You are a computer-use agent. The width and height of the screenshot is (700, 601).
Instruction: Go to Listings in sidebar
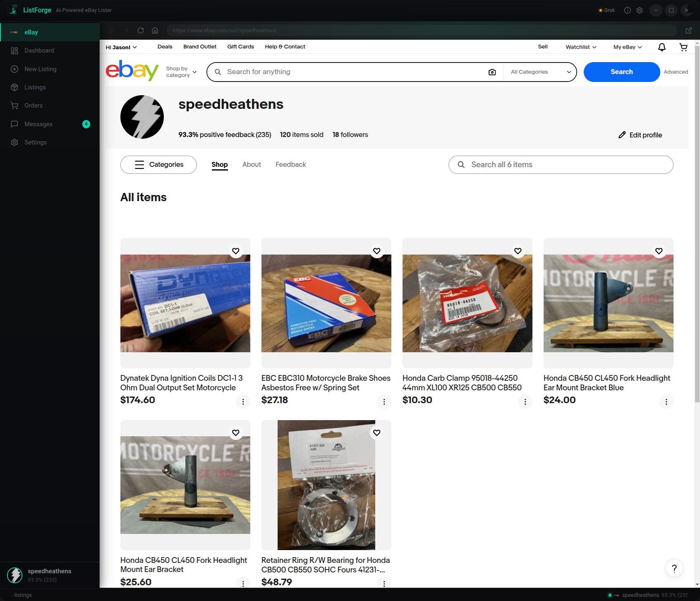pos(50,87)
